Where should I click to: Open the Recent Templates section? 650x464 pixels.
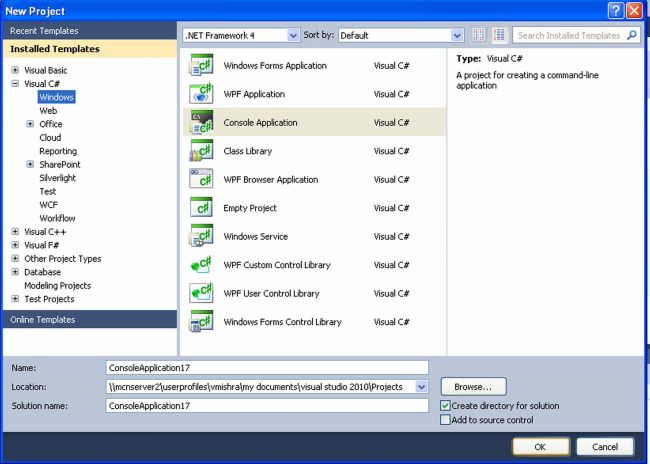pyautogui.click(x=90, y=31)
